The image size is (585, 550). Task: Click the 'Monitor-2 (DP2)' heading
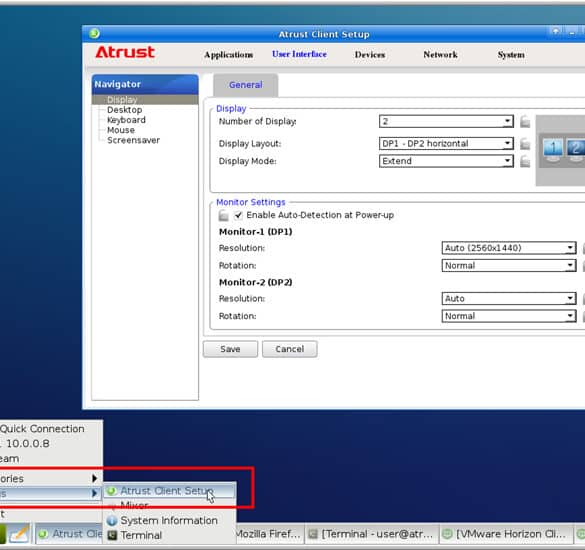coord(256,282)
